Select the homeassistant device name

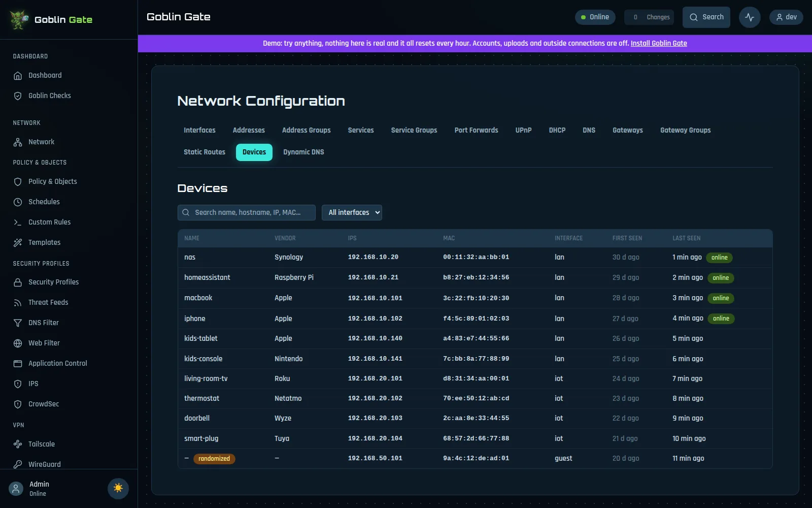tap(207, 278)
